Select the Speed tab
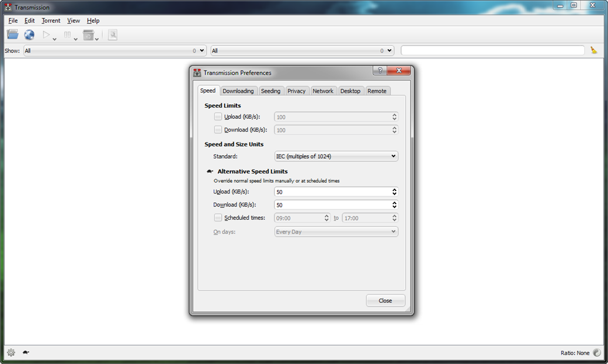Screen dimensions: 608x364 click(208, 91)
